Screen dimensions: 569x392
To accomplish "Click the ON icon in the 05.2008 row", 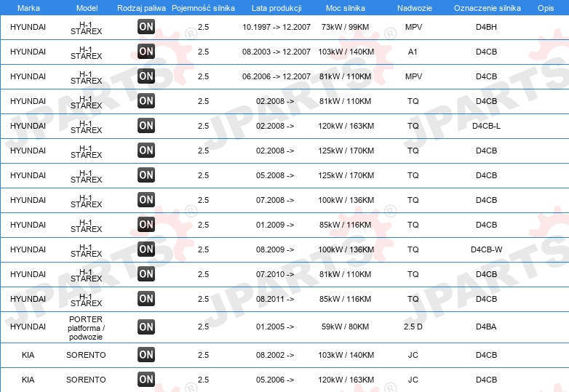I will [146, 175].
